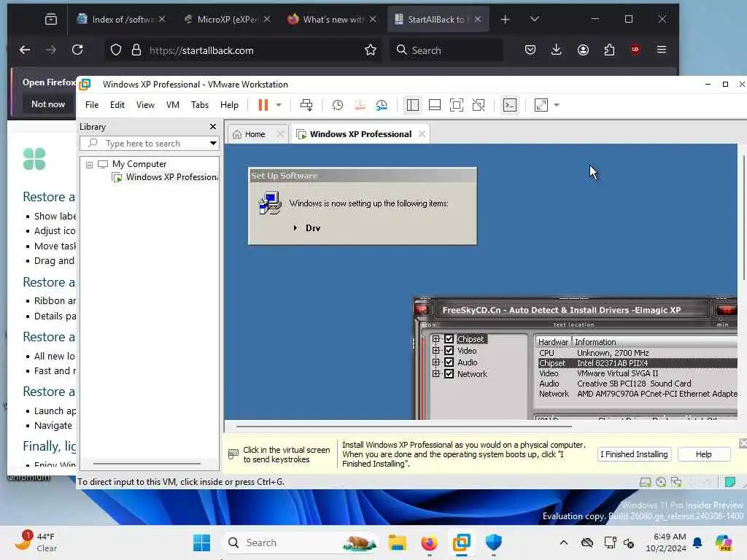Open the Firefox extensions puzzle icon

point(609,50)
